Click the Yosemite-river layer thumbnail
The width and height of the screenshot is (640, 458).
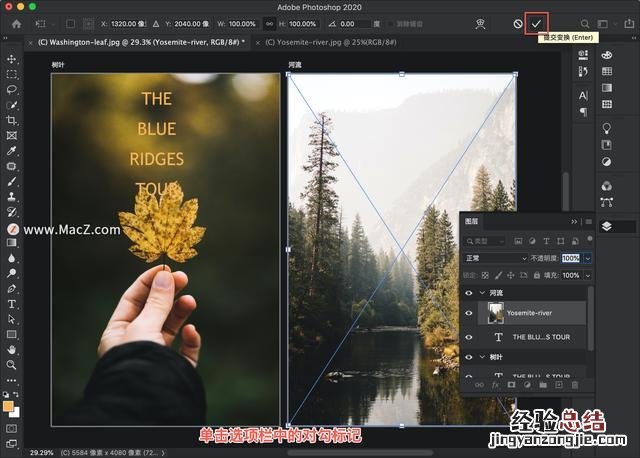pyautogui.click(x=496, y=313)
